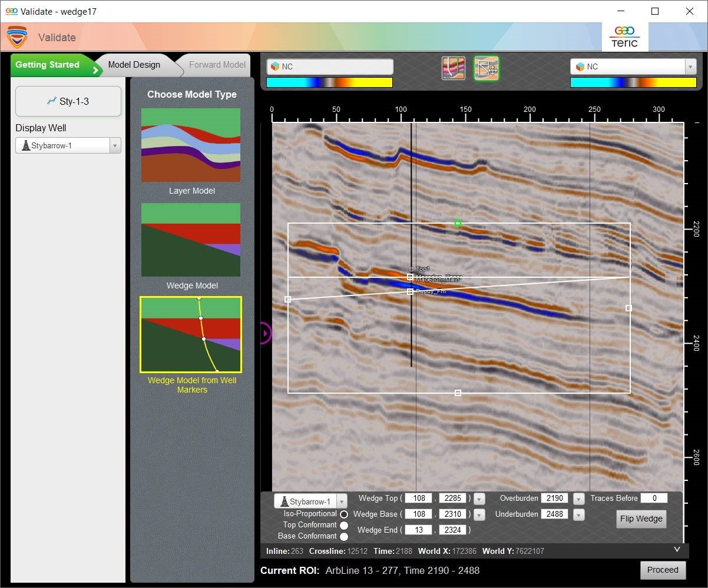Open the right NC volume dropdown
Viewport: 708px width, 588px height.
click(690, 67)
